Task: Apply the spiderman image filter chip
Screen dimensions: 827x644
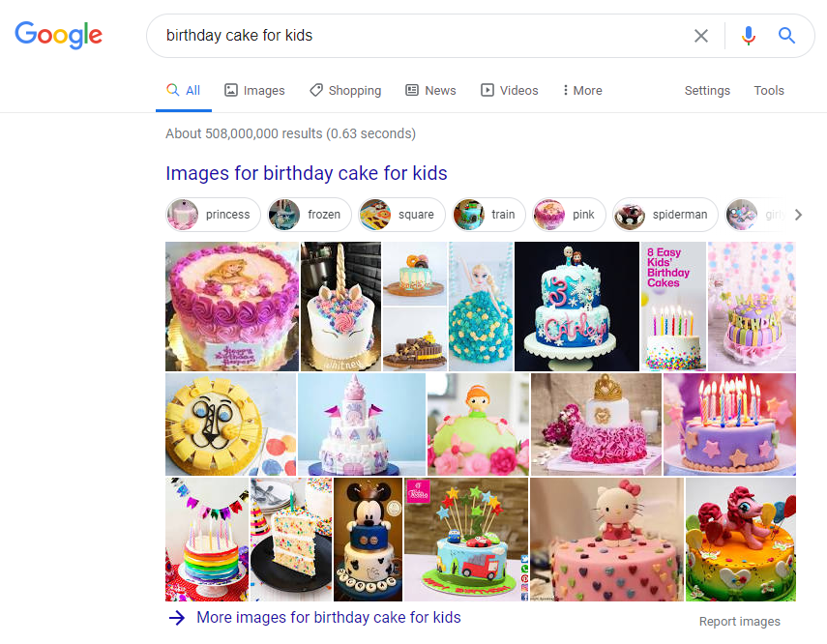Action: (665, 215)
